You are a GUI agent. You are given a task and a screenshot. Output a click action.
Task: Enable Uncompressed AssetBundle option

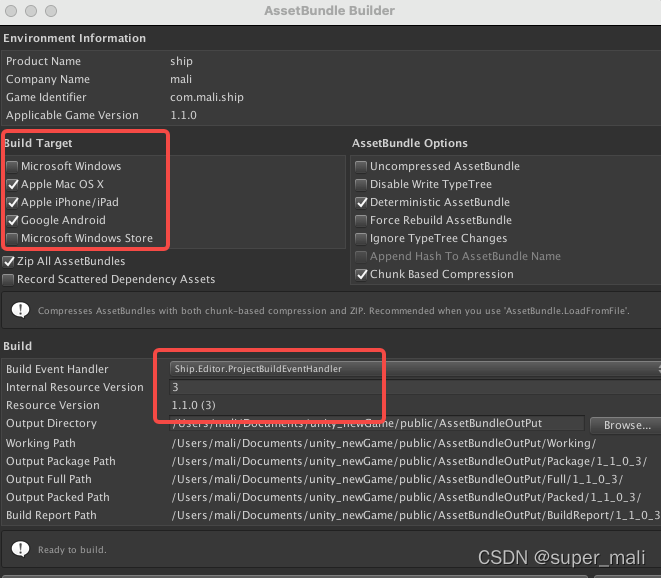(361, 167)
